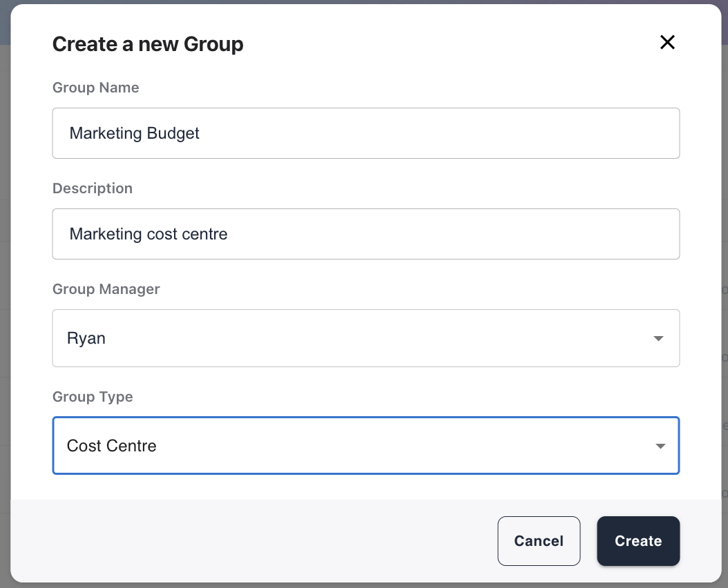Click the Group Name label

click(x=95, y=88)
